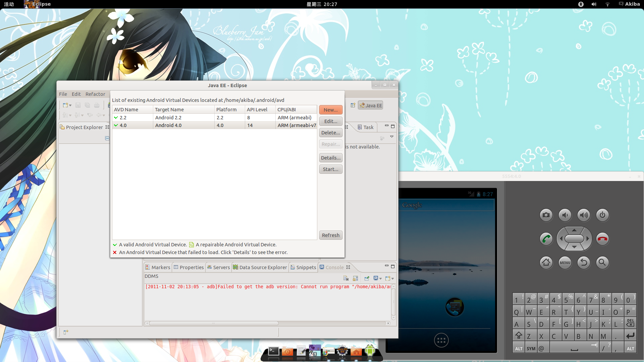Image resolution: width=644 pixels, height=362 pixels.
Task: Open the view menu triangle in Task panel
Action: tap(391, 137)
